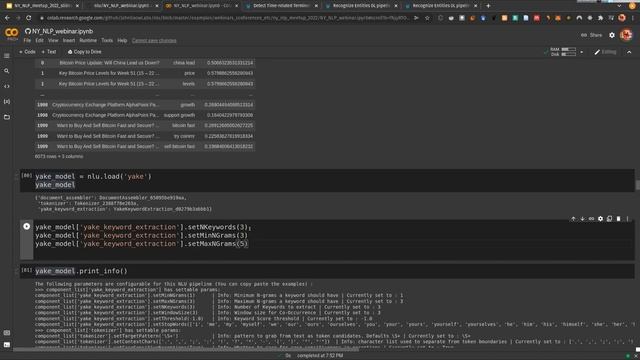Click the notebook vertical scrollbar

[x=638, y=184]
